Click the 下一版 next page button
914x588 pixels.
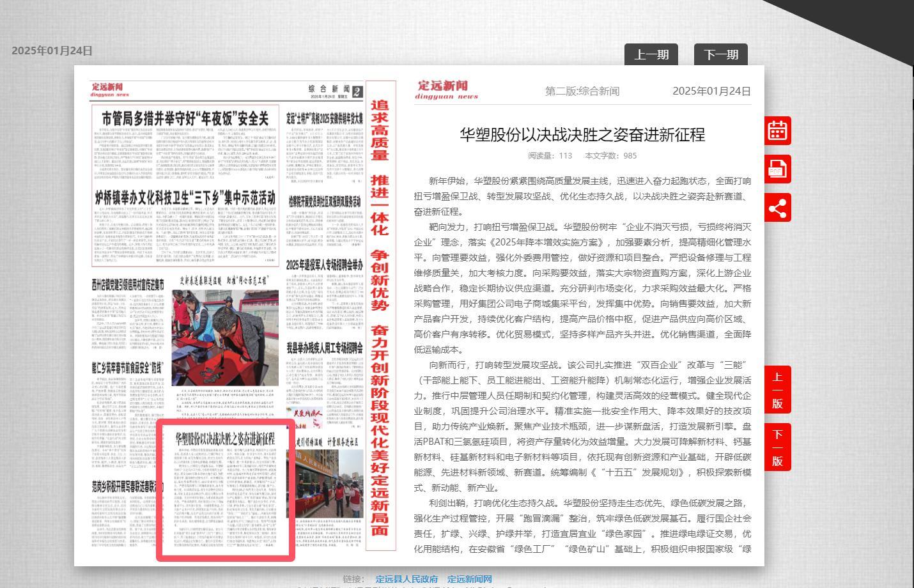click(x=777, y=448)
